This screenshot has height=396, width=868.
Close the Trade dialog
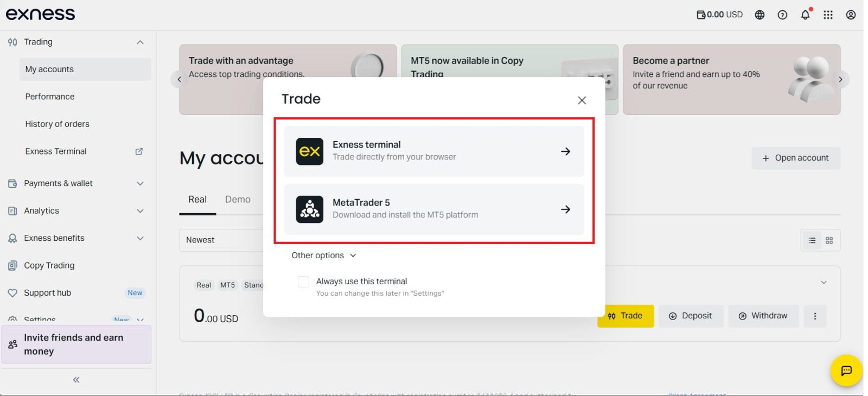[x=582, y=100]
